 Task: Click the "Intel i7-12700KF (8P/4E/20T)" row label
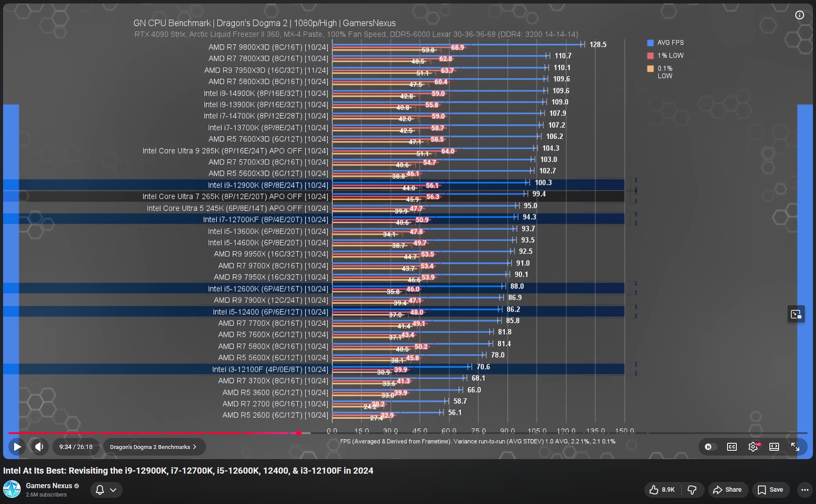pos(266,220)
